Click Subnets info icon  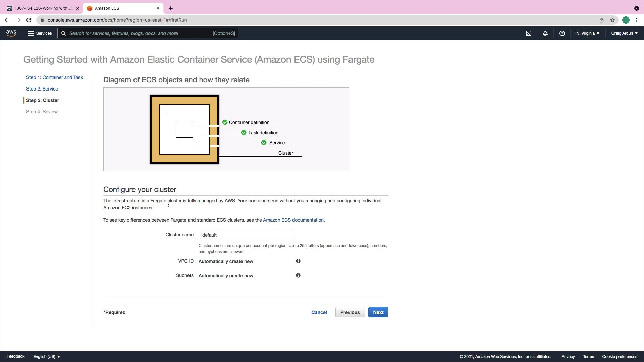click(x=298, y=275)
